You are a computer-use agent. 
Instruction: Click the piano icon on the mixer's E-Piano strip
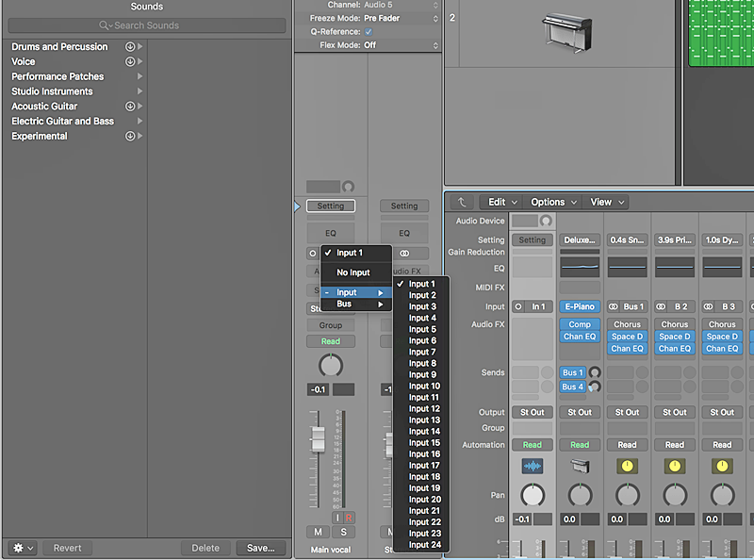point(580,466)
